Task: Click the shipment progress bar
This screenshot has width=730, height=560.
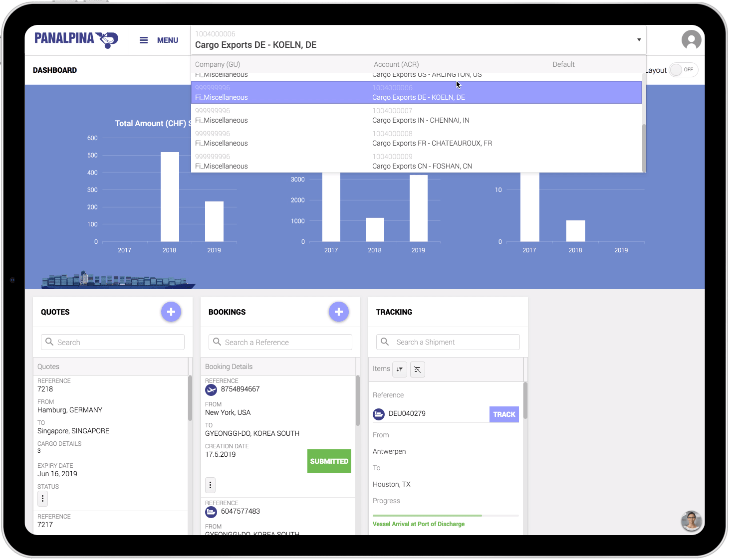Action: [446, 516]
